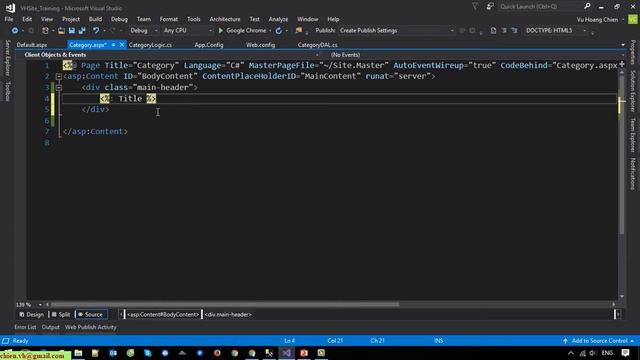Click the editor vertical scrollbar
640x360 pixels.
pos(622,184)
